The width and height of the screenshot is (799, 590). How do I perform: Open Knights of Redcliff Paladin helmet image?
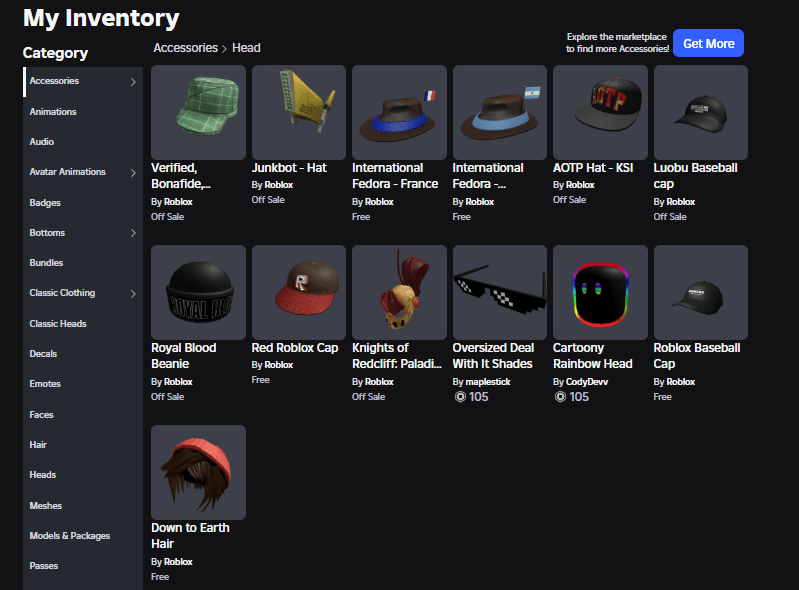[x=399, y=292]
